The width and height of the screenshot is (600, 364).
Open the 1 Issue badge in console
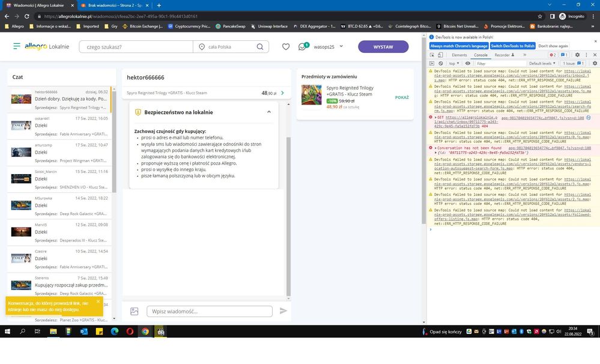573,64
